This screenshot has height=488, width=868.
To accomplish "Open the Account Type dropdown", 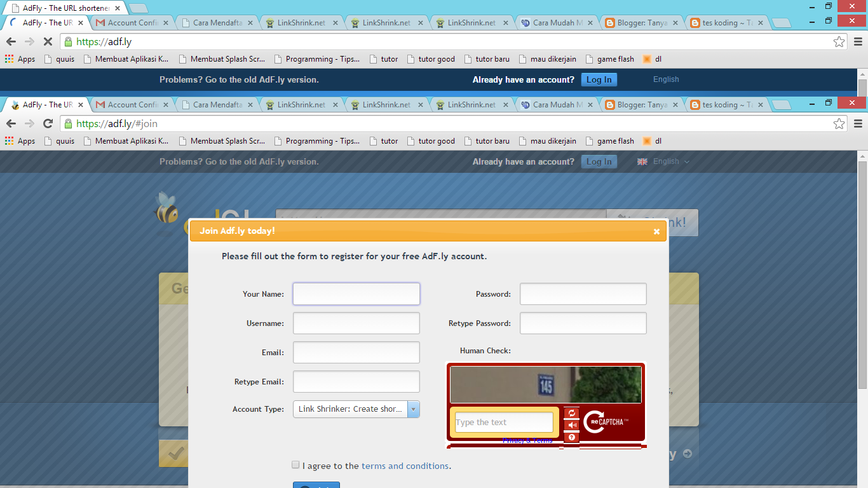I will [x=356, y=409].
